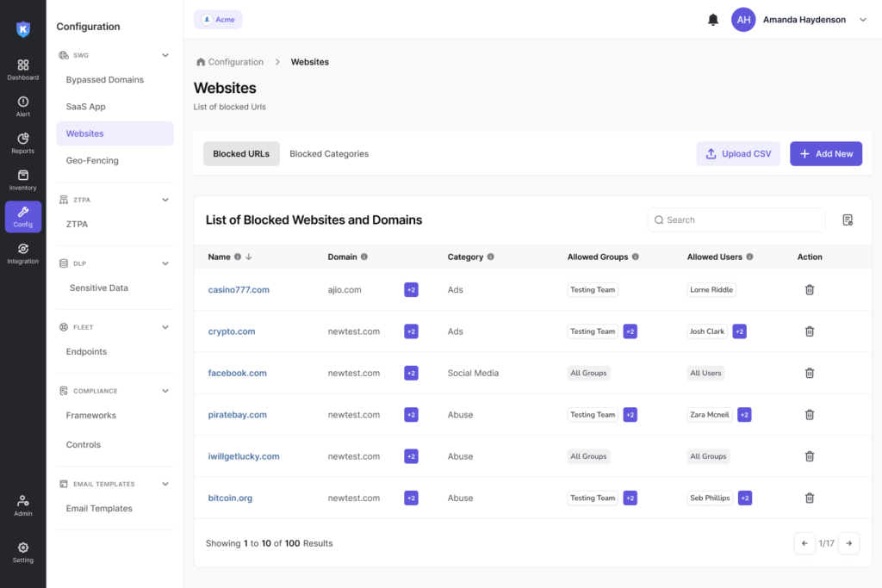Delete the facebook.com row
The width and height of the screenshot is (882, 588).
tap(810, 373)
